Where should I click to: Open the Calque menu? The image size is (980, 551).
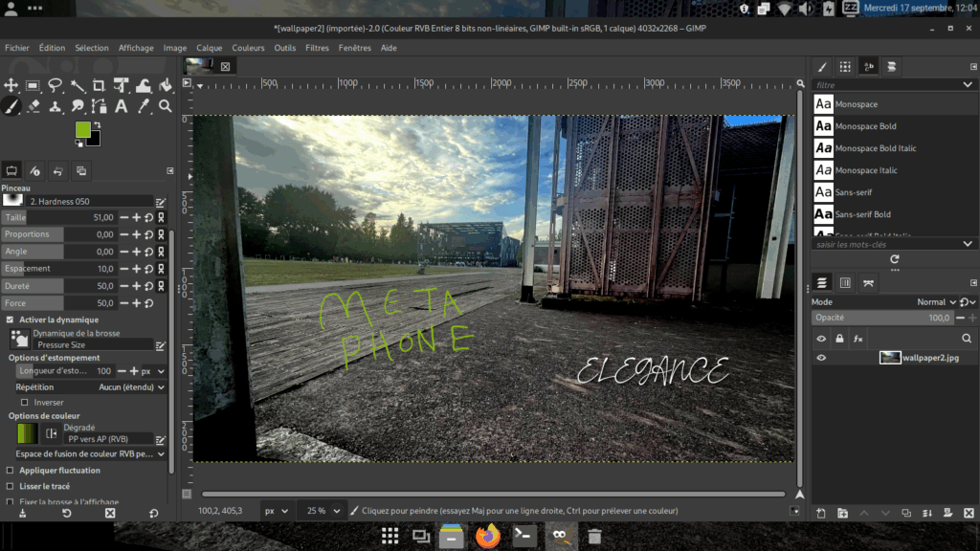210,48
